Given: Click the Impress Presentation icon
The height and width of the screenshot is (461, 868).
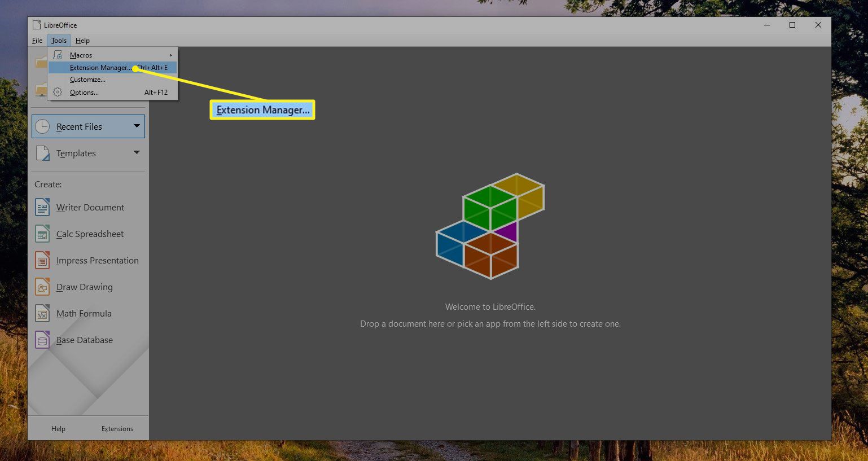Looking at the screenshot, I should tap(42, 260).
